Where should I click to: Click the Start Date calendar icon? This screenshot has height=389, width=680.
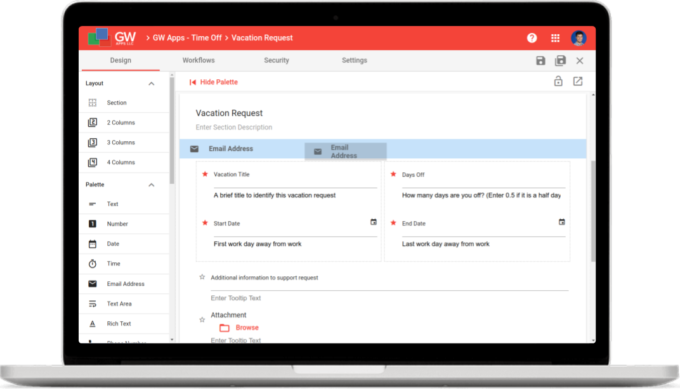(x=373, y=222)
